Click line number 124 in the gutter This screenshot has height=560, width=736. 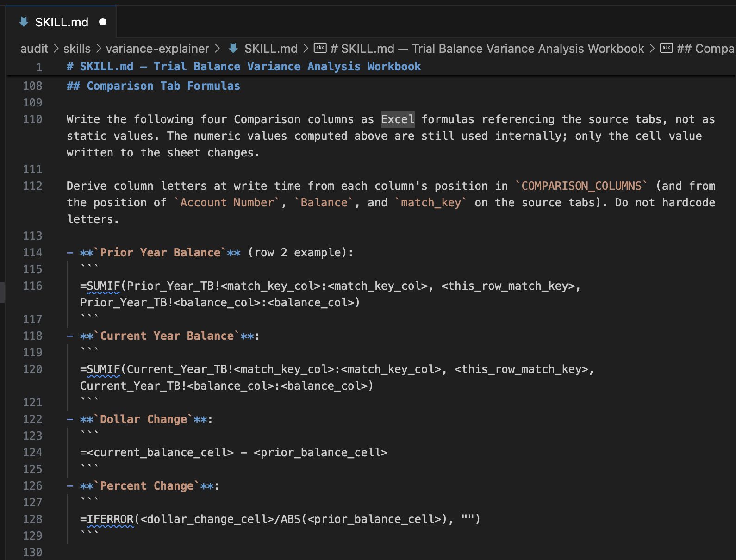tap(32, 453)
